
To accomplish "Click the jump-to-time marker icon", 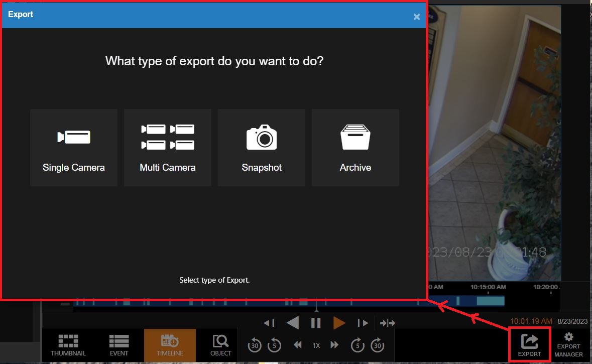I will (387, 323).
